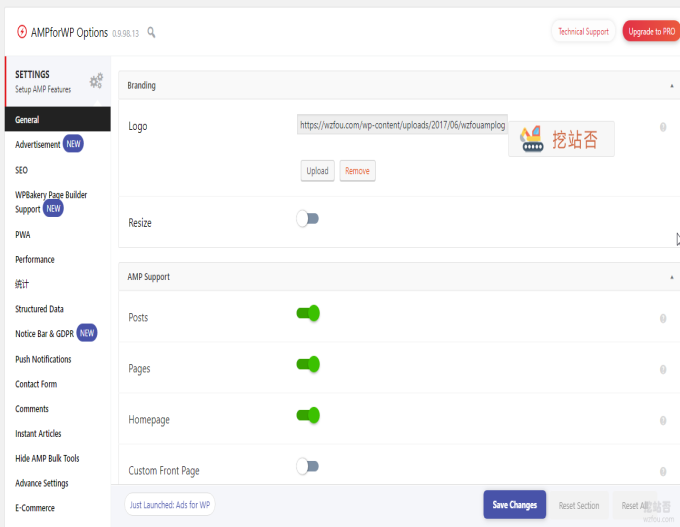Click the logo URL input field

tap(402, 125)
